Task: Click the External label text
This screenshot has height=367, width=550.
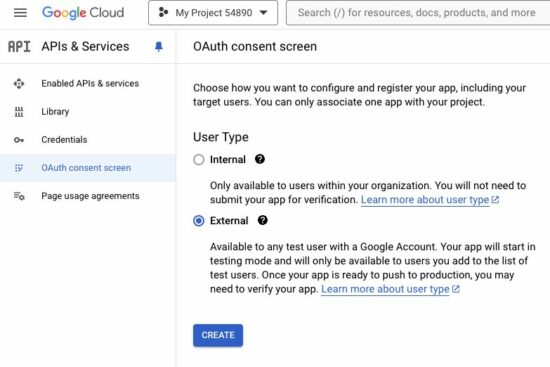Action: tap(229, 221)
